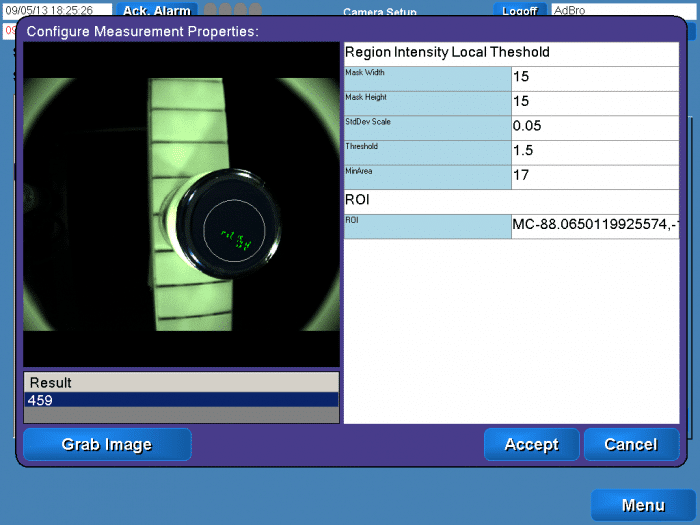700x525 pixels.
Task: Edit the Mask Width value field
Action: click(594, 78)
